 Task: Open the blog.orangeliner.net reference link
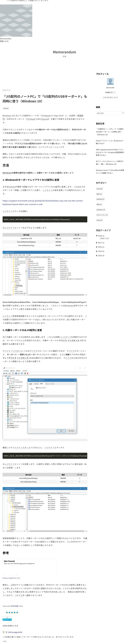pos(11,578)
